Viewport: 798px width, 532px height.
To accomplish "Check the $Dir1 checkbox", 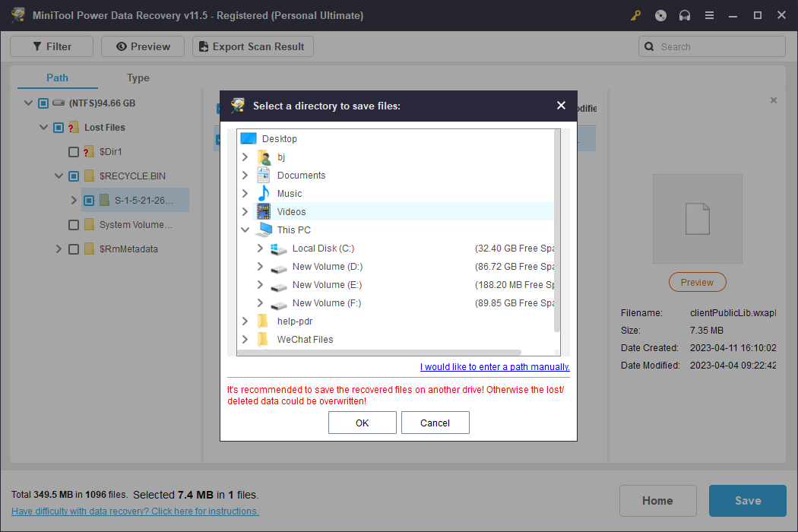I will 74,152.
